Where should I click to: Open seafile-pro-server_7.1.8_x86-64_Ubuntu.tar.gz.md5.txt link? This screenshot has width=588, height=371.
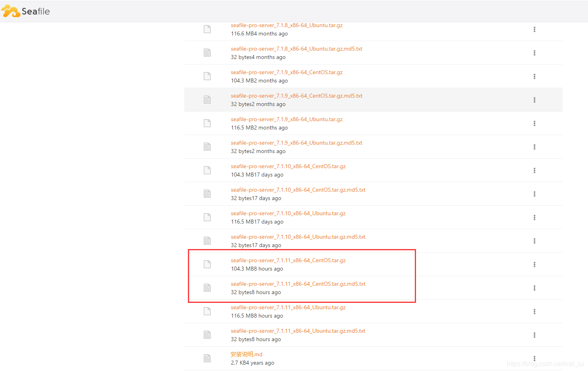tap(297, 49)
